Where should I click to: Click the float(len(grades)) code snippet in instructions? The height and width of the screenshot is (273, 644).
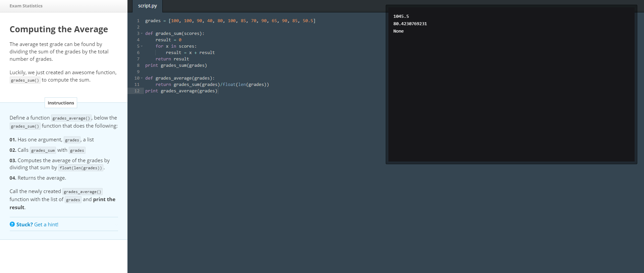point(81,168)
